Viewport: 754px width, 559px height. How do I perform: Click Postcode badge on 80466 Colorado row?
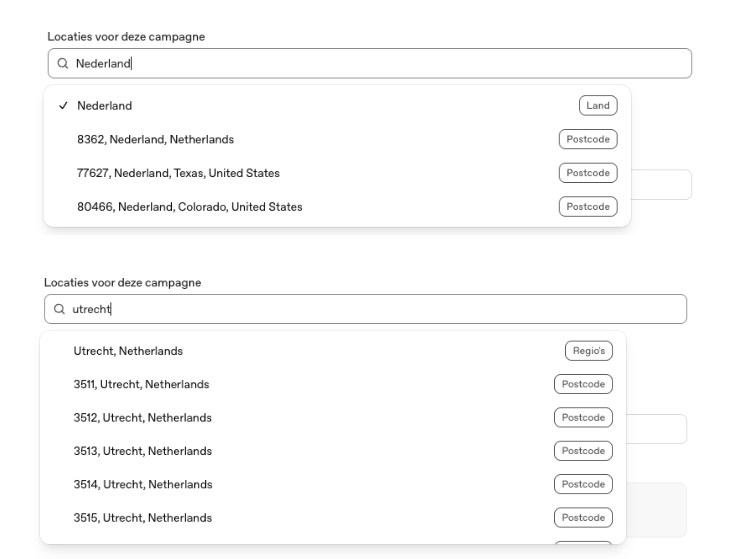click(588, 207)
